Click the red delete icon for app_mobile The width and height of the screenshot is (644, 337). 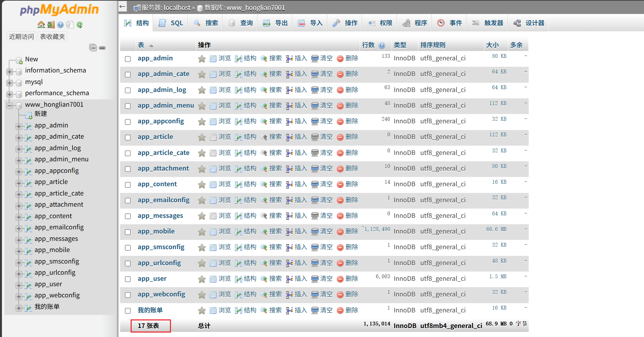[340, 232]
